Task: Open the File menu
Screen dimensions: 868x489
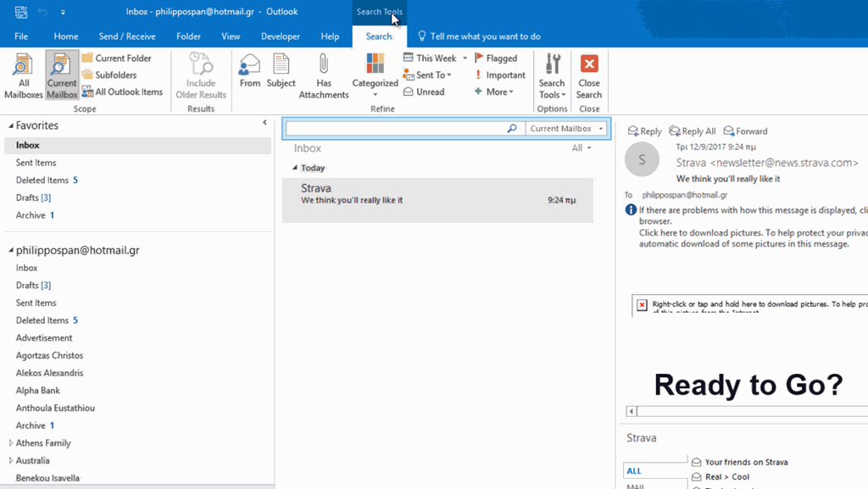Action: point(21,36)
